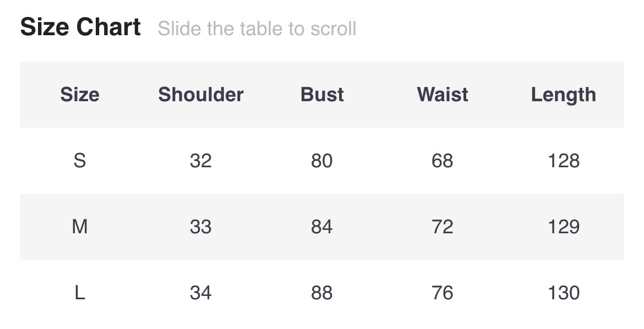The height and width of the screenshot is (329, 644).
Task: Click the shoulder value 33
Action: pyautogui.click(x=201, y=227)
